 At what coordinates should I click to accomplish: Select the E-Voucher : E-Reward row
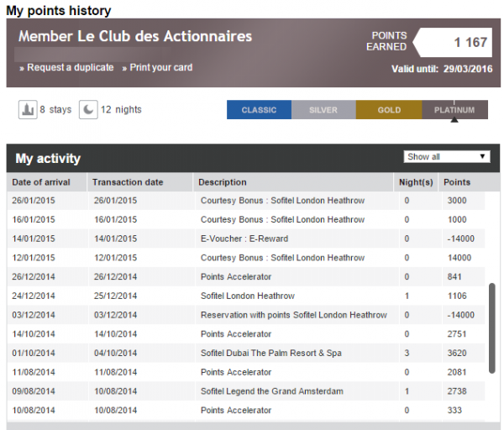pos(244,239)
